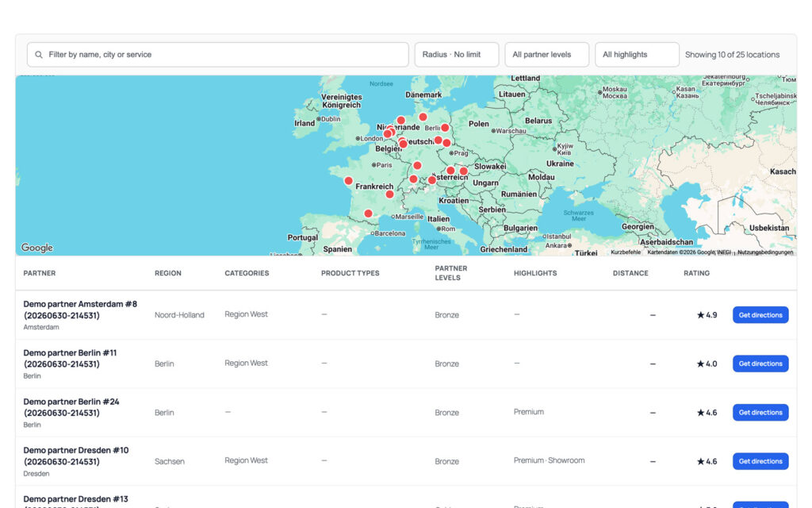
Task: Select the red marker on the French Atlantic coast
Action: point(349,181)
